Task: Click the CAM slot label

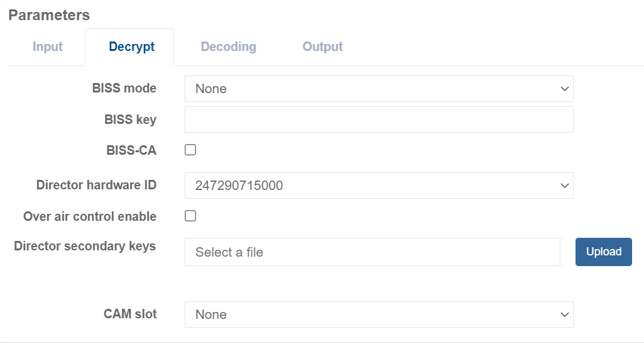Action: coord(130,314)
